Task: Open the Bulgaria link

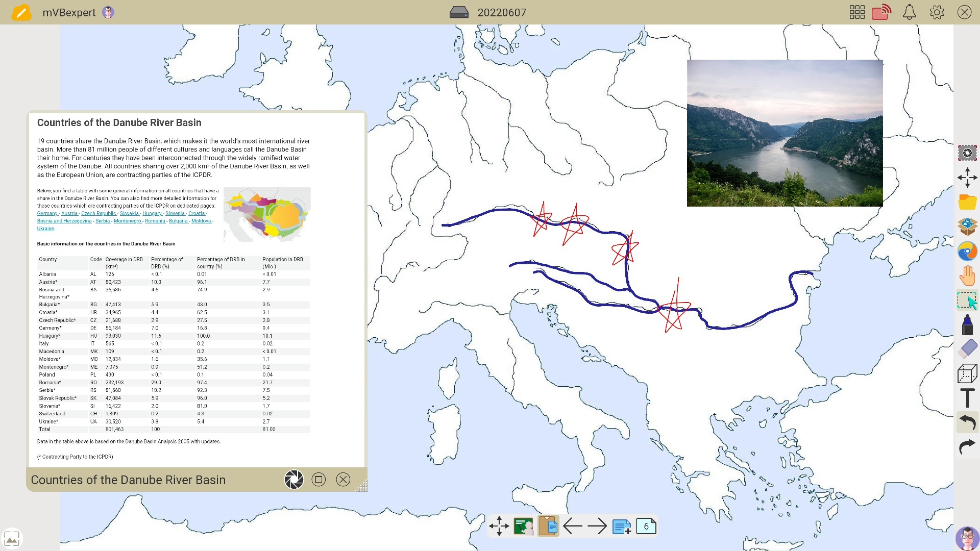Action: coord(178,221)
